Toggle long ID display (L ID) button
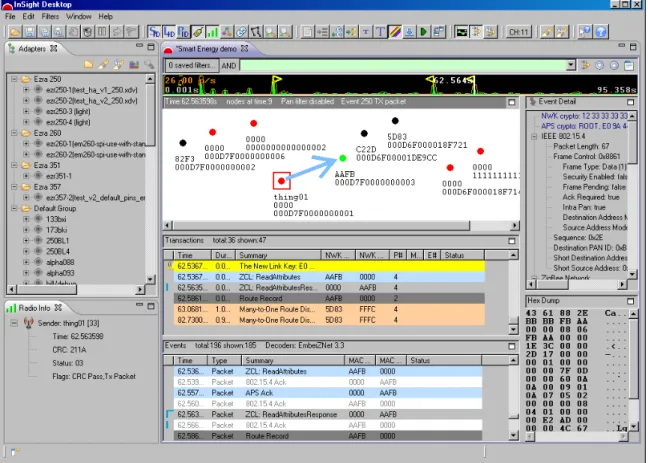 [x=169, y=32]
